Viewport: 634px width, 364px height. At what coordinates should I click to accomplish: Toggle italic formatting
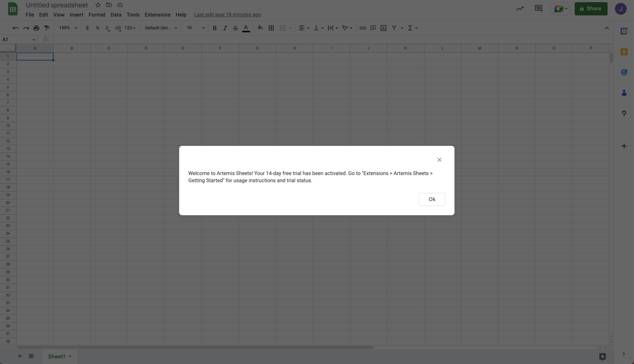[x=225, y=28]
